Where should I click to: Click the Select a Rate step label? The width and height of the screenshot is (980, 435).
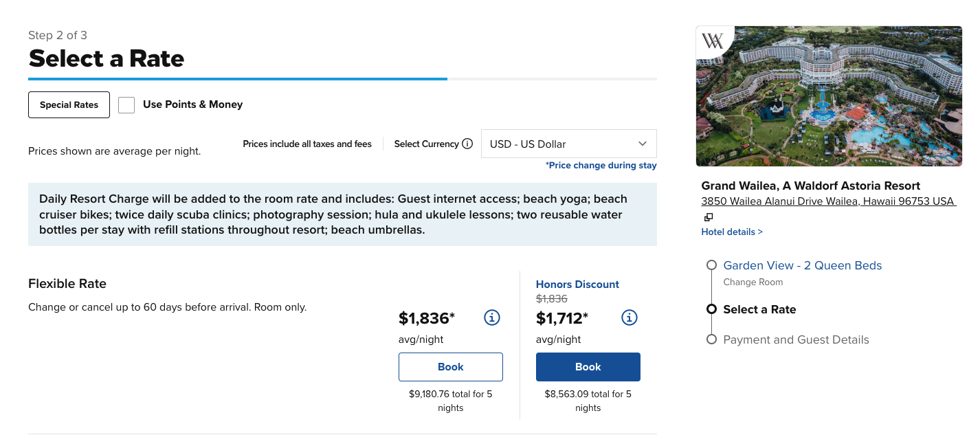[x=759, y=309]
